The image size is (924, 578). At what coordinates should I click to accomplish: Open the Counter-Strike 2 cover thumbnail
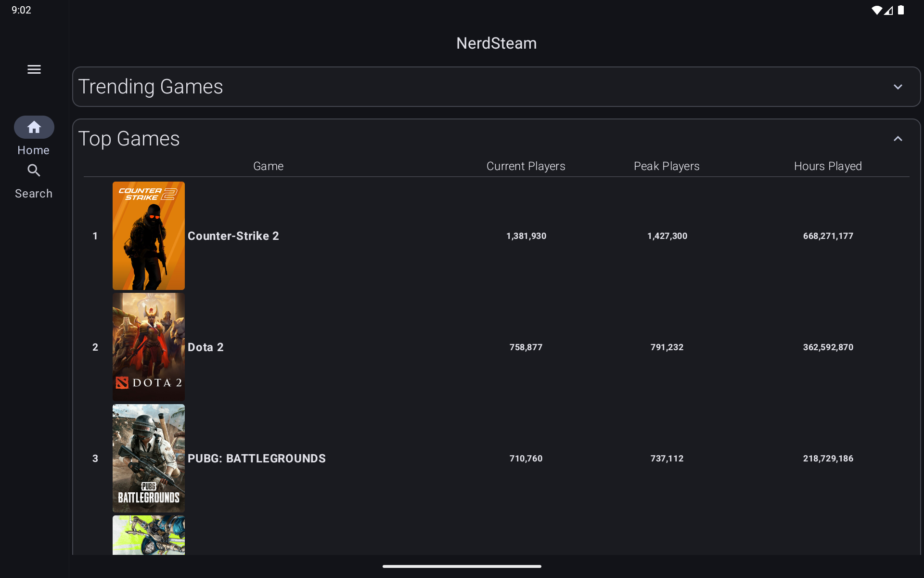pos(148,236)
